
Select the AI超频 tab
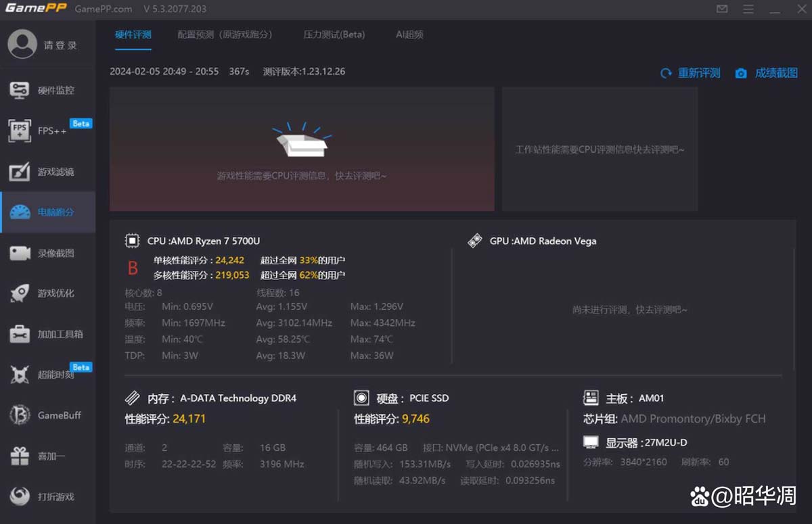coord(409,34)
